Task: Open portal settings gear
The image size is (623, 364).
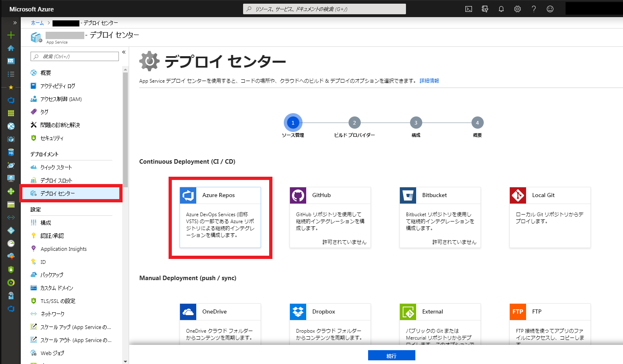Action: [x=518, y=9]
